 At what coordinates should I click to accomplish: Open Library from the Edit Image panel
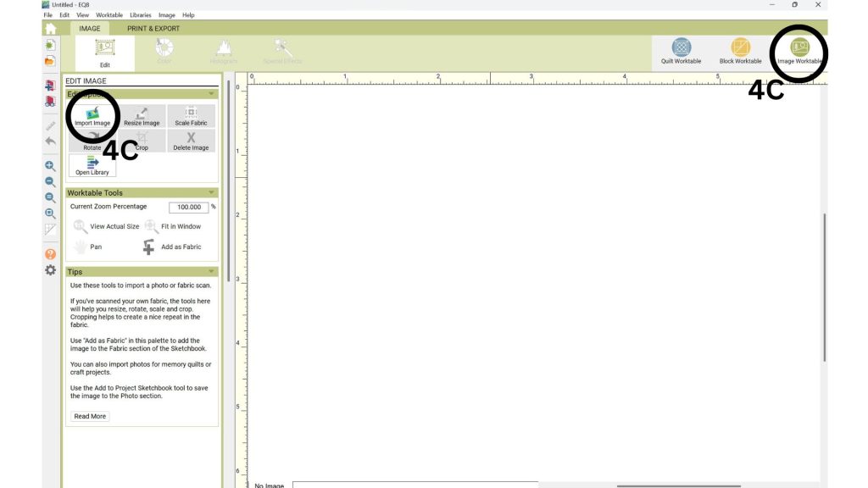pyautogui.click(x=92, y=165)
